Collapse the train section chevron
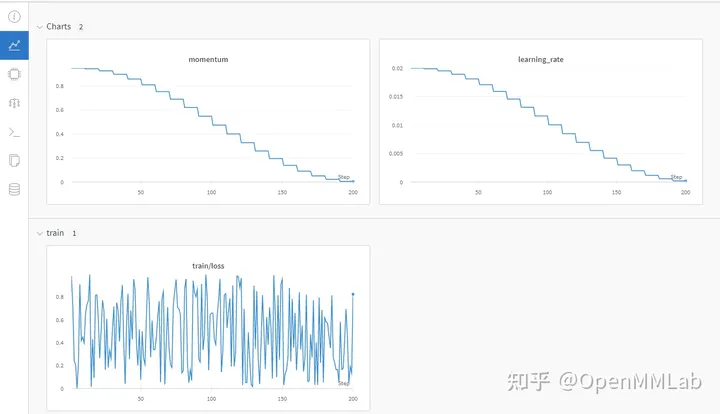Screen dimensions: 720x414 pos(39,234)
